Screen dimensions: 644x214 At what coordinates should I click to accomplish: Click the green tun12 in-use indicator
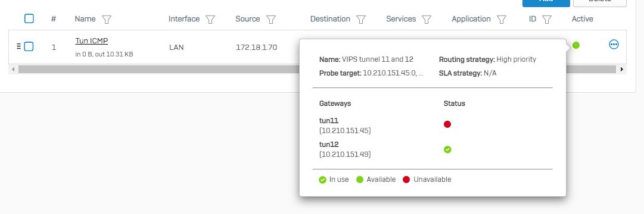click(x=447, y=150)
